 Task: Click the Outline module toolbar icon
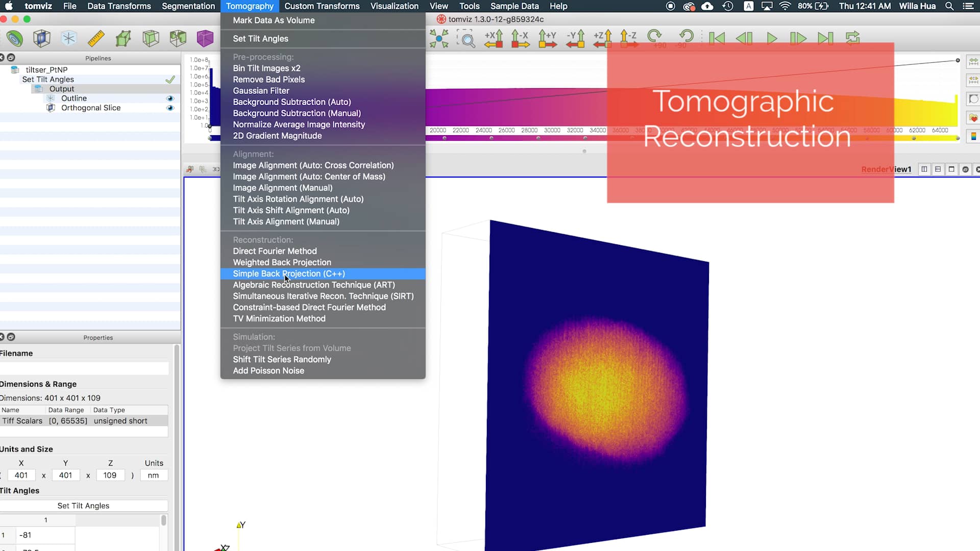tap(69, 38)
